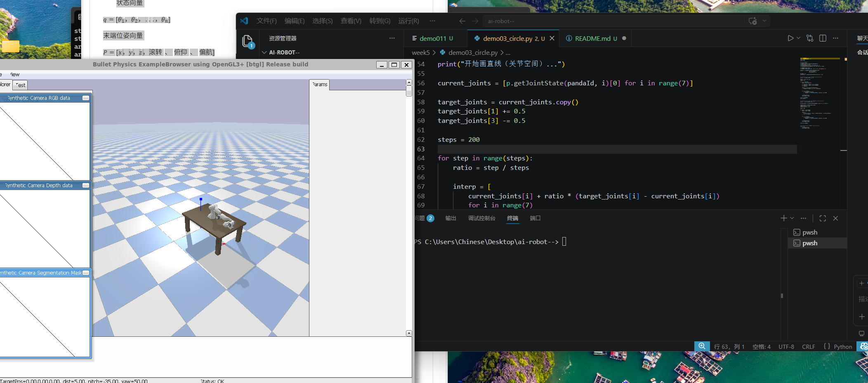868x383 pixels.
Task: Click the Copilot chat icon in title bar
Action: (752, 21)
